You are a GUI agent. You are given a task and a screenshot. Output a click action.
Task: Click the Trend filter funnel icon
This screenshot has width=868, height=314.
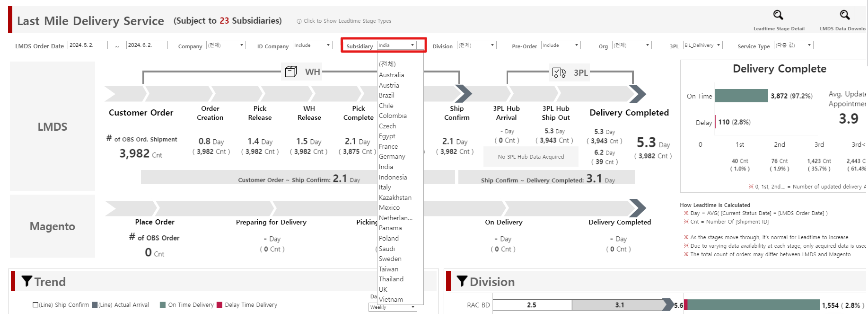[x=27, y=281]
